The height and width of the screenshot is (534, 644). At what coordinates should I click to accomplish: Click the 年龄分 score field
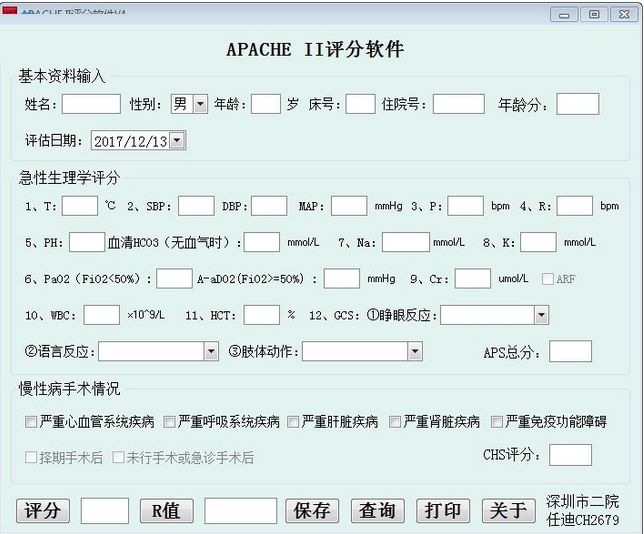577,104
